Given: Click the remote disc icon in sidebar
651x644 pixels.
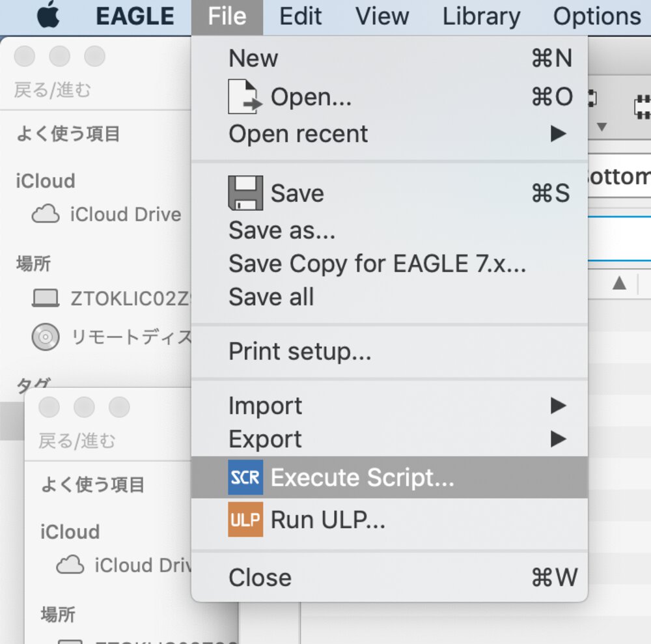Looking at the screenshot, I should coord(46,337).
